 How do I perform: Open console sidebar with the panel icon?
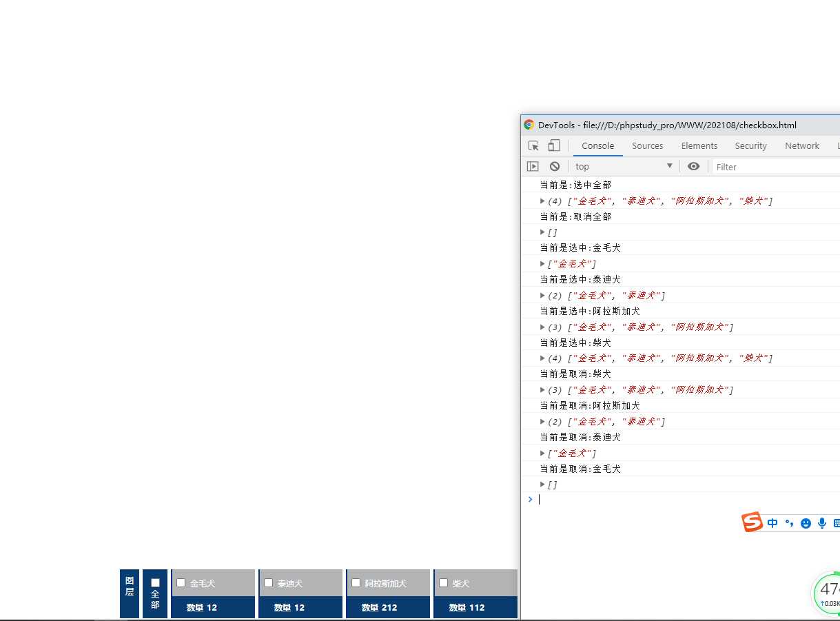[x=532, y=166]
